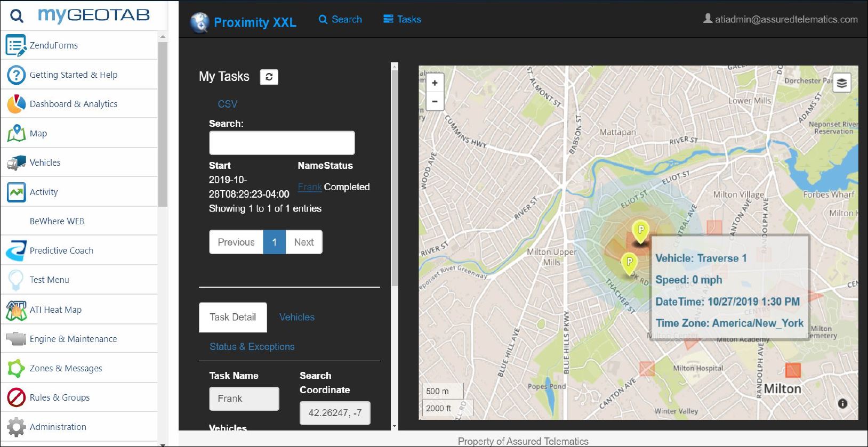
Task: Click the Predictive Coach icon
Action: pyautogui.click(x=16, y=250)
